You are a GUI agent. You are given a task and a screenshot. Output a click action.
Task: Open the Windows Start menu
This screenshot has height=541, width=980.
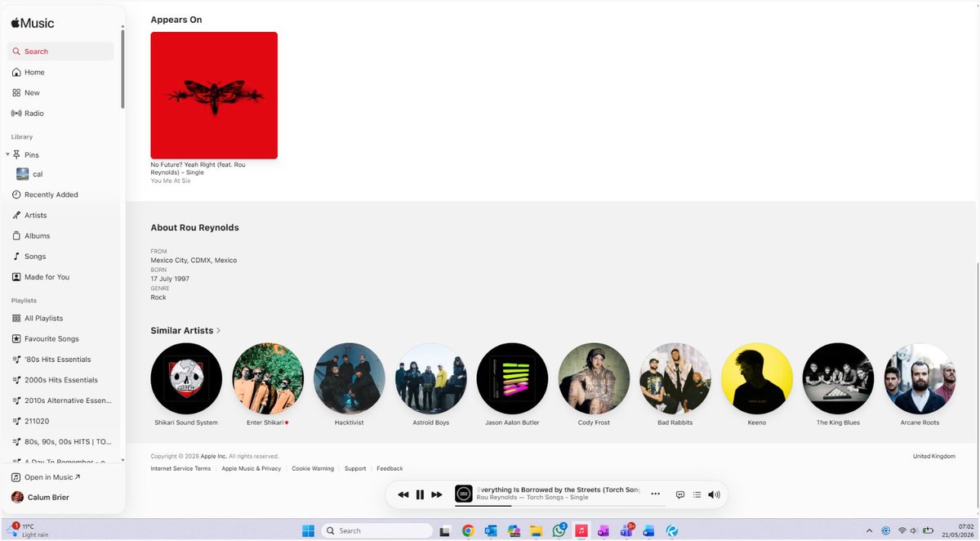[x=309, y=530]
